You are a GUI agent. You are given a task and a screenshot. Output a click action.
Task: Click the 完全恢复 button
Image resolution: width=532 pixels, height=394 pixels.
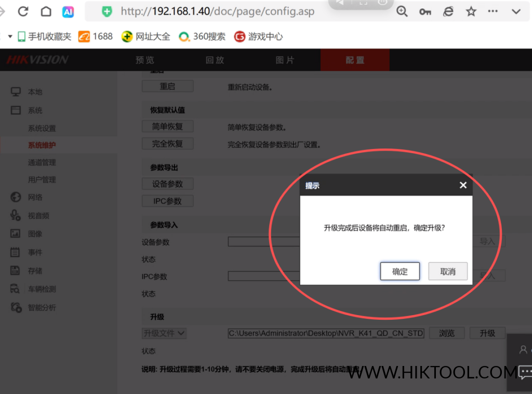pos(168,144)
